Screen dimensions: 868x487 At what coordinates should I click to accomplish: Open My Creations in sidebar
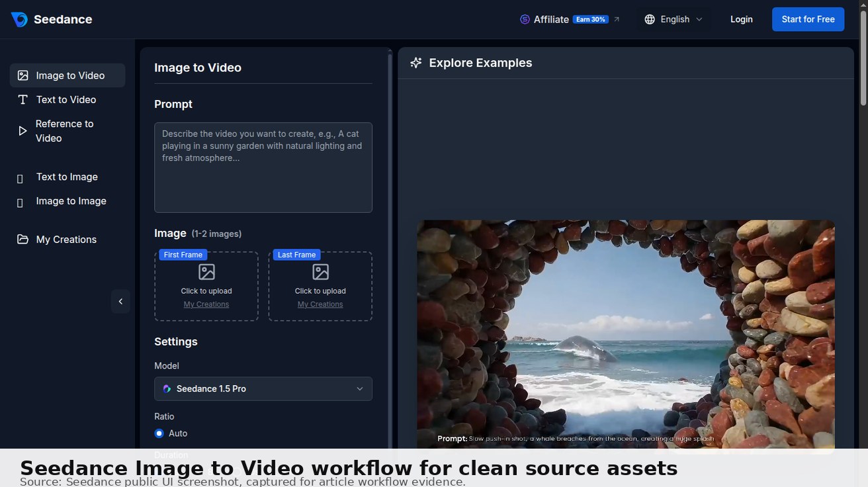(67, 240)
